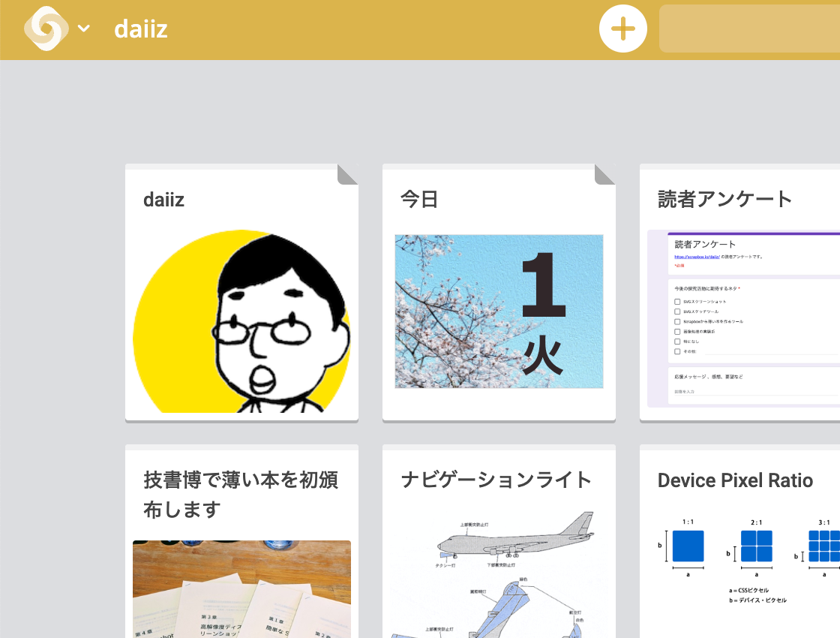This screenshot has width=840, height=638.
Task: Click the scrapbox.io/daiiz link in survey preview
Action: pos(697,257)
